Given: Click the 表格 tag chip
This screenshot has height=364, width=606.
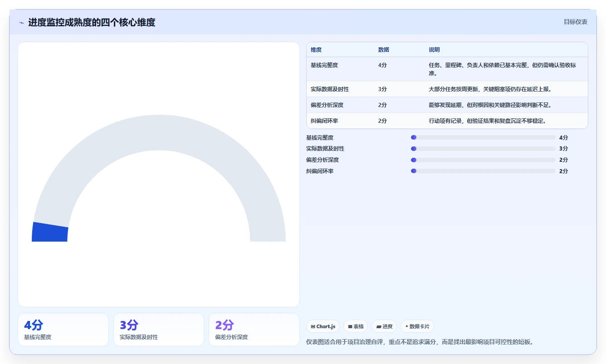Looking at the screenshot, I should [356, 326].
